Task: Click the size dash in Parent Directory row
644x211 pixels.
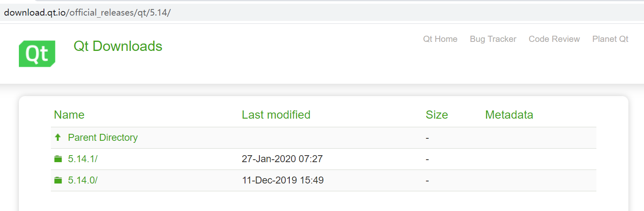Action: click(427, 138)
